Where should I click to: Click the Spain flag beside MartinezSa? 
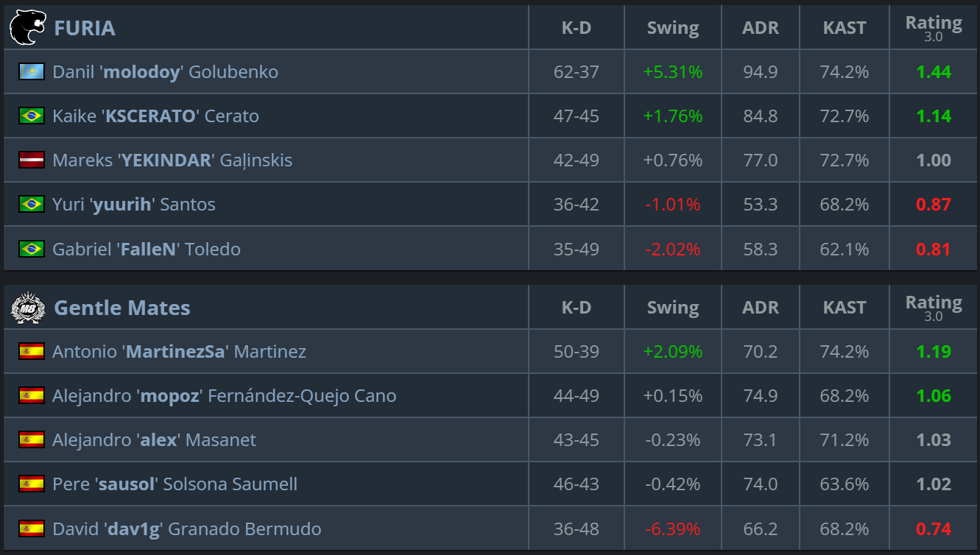32,351
